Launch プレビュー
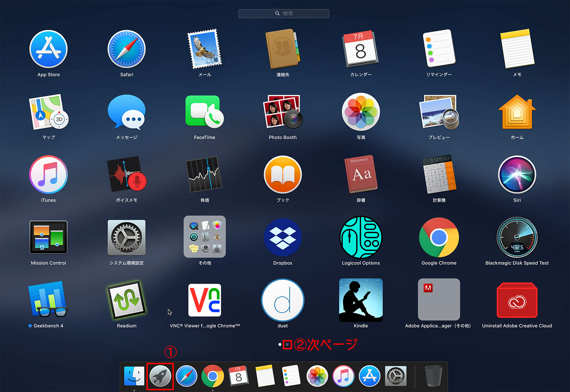This screenshot has width=570, height=392. click(439, 112)
